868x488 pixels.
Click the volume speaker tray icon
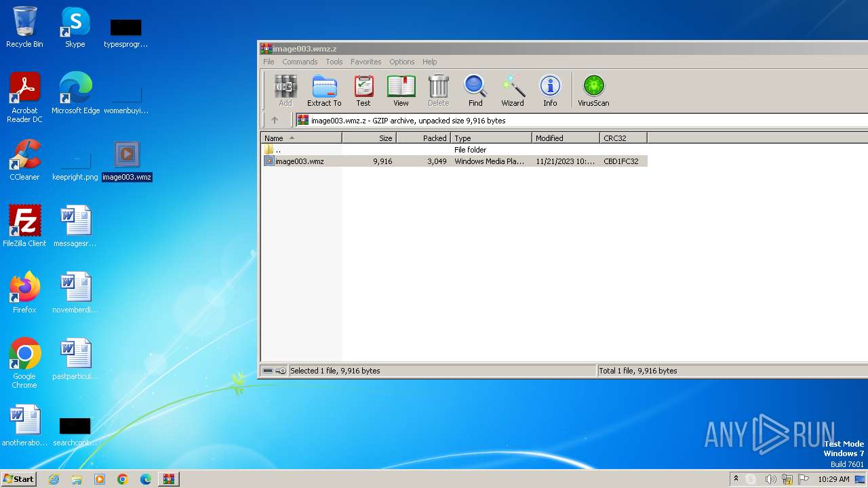(x=770, y=479)
